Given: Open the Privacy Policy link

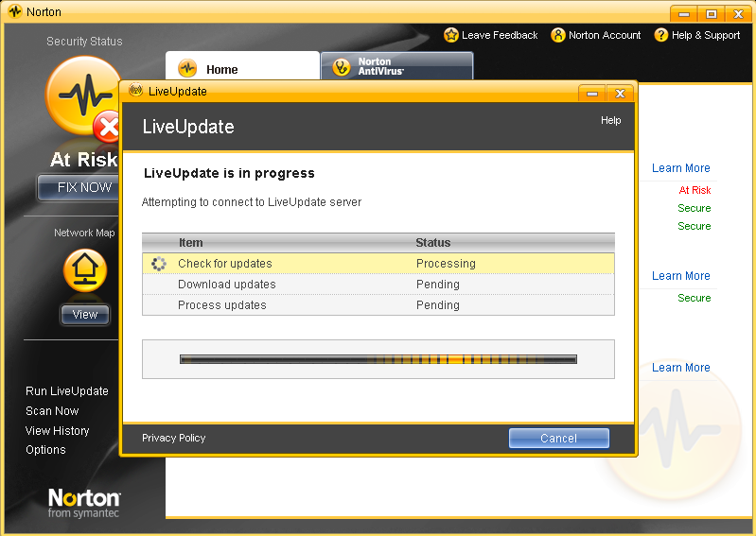Looking at the screenshot, I should click(x=173, y=438).
